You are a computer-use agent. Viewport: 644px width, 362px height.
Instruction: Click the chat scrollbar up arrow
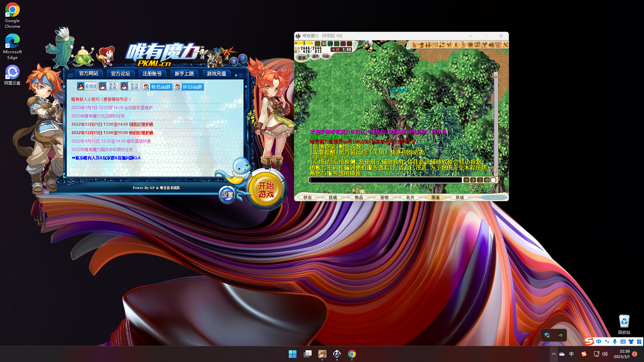pyautogui.click(x=495, y=74)
